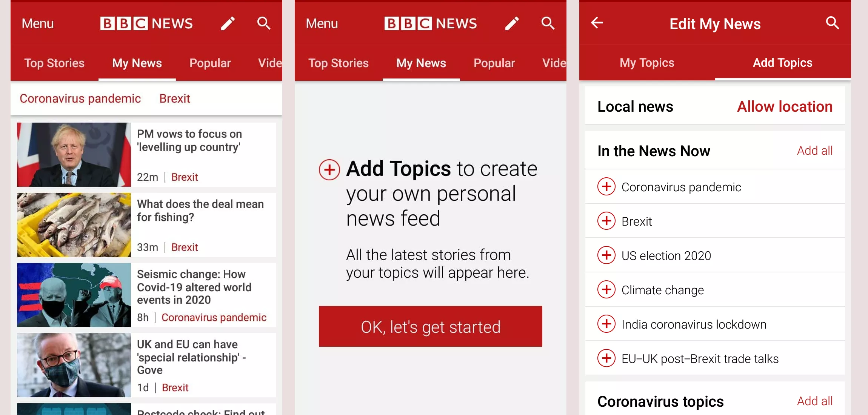The height and width of the screenshot is (415, 868).
Task: Open Menu on the middle screen
Action: (x=322, y=23)
